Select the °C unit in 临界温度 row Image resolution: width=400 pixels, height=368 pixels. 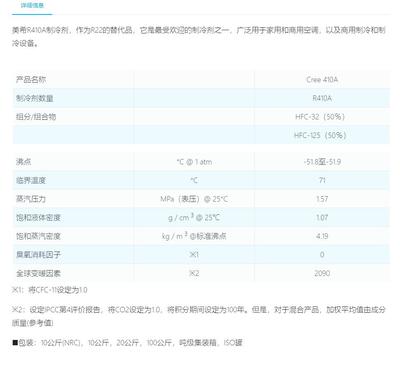tap(194, 181)
